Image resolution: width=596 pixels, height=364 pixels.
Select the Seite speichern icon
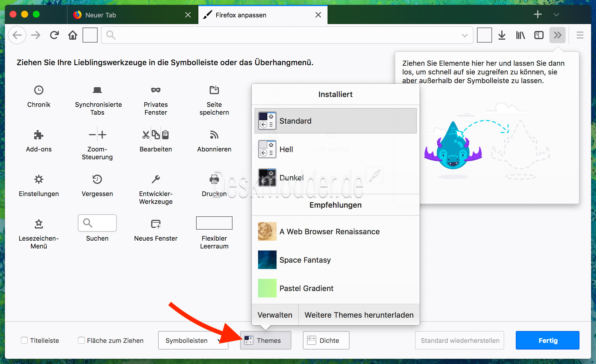pyautogui.click(x=214, y=90)
